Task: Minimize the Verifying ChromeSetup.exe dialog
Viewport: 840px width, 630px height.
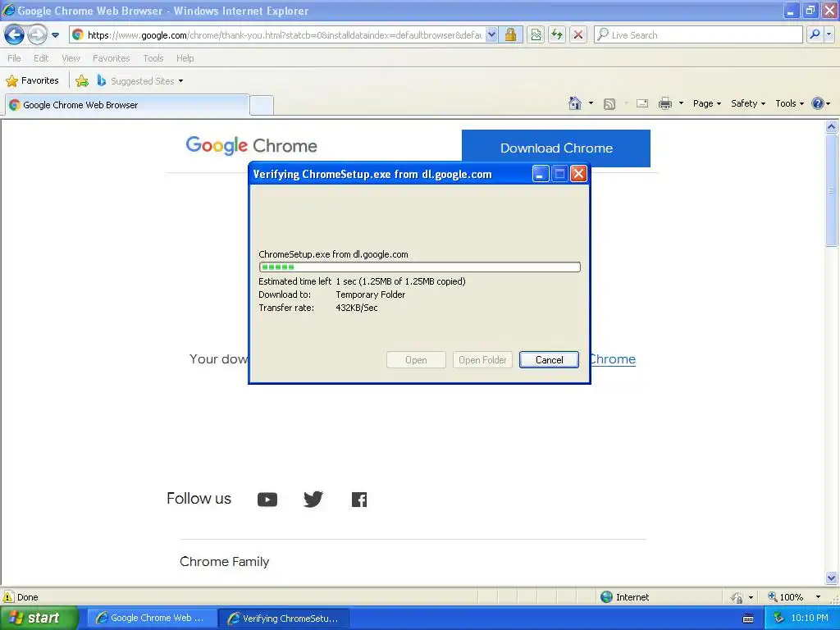Action: [x=541, y=174]
